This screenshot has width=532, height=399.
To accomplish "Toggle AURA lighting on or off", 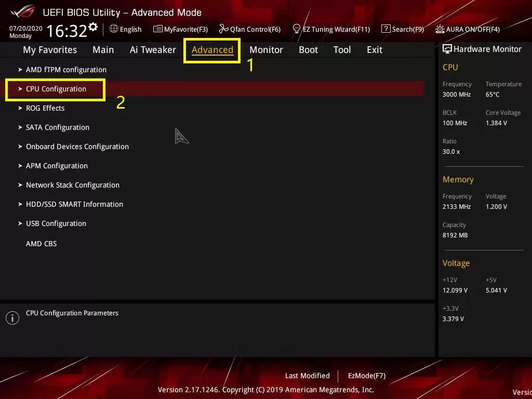I will click(467, 29).
